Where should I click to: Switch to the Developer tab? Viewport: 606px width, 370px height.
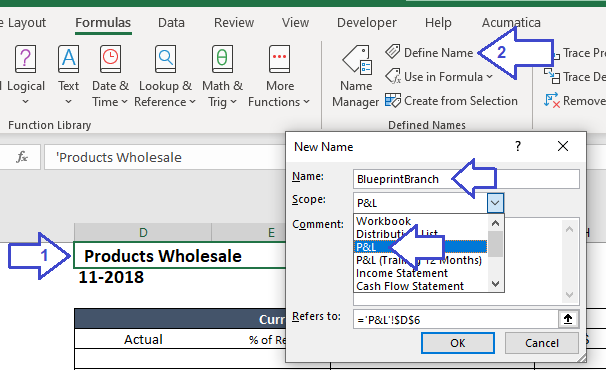[366, 23]
